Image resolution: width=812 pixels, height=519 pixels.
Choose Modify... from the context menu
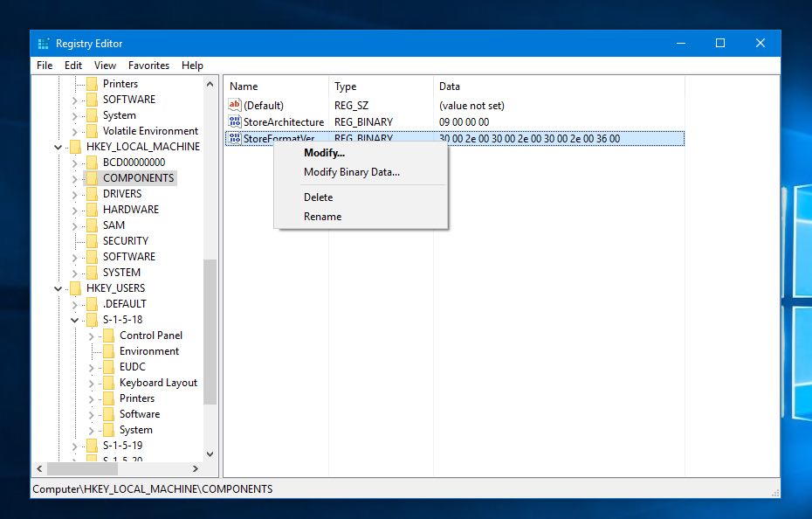click(x=324, y=153)
